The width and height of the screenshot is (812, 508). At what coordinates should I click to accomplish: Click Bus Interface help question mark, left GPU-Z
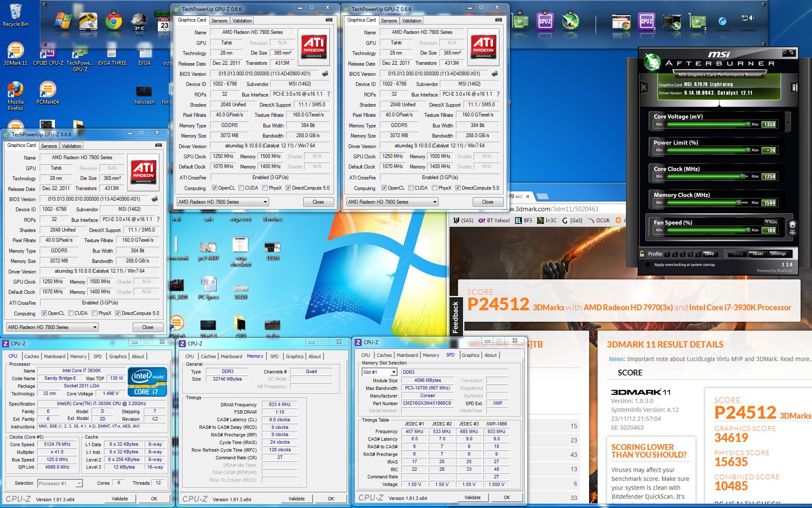[x=158, y=219]
